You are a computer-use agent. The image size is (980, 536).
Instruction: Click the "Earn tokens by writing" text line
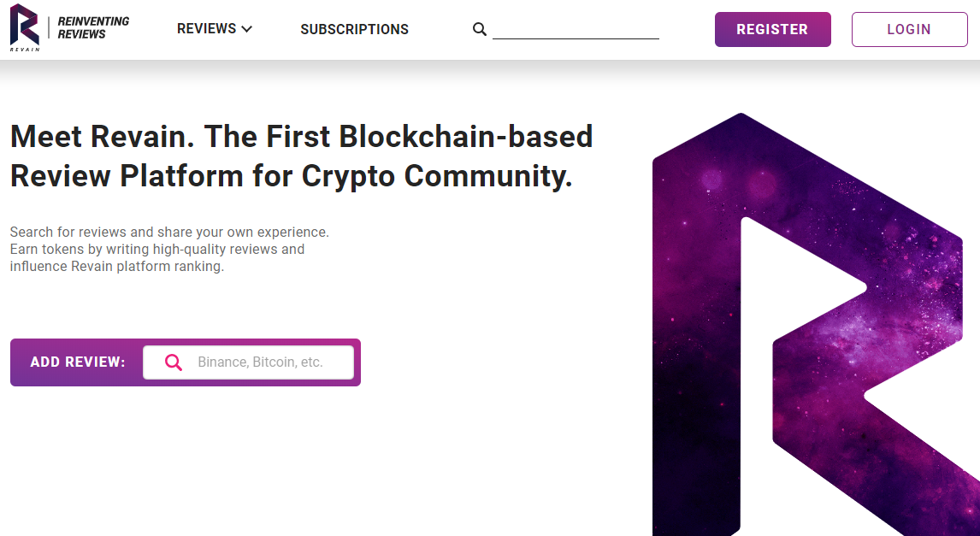[x=157, y=249]
